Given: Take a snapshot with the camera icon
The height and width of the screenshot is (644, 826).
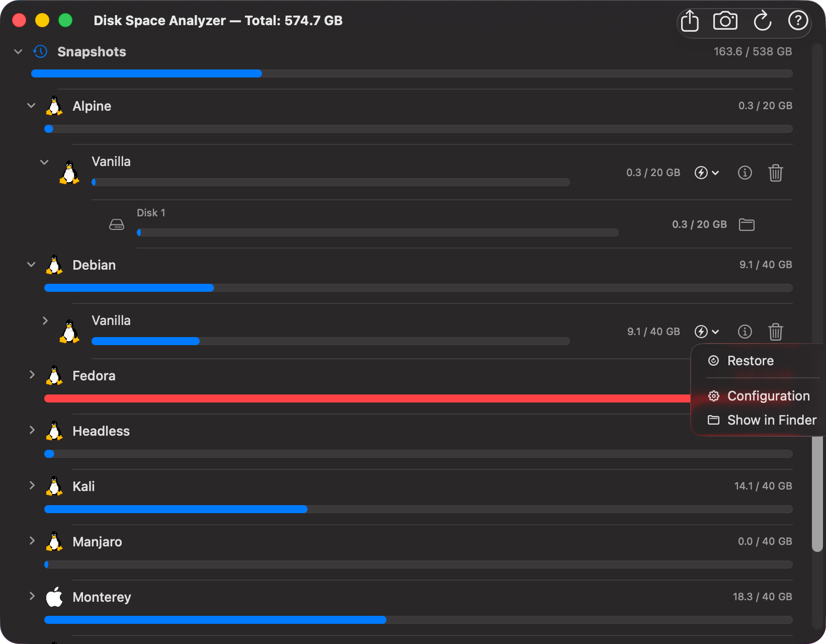Looking at the screenshot, I should click(x=725, y=21).
